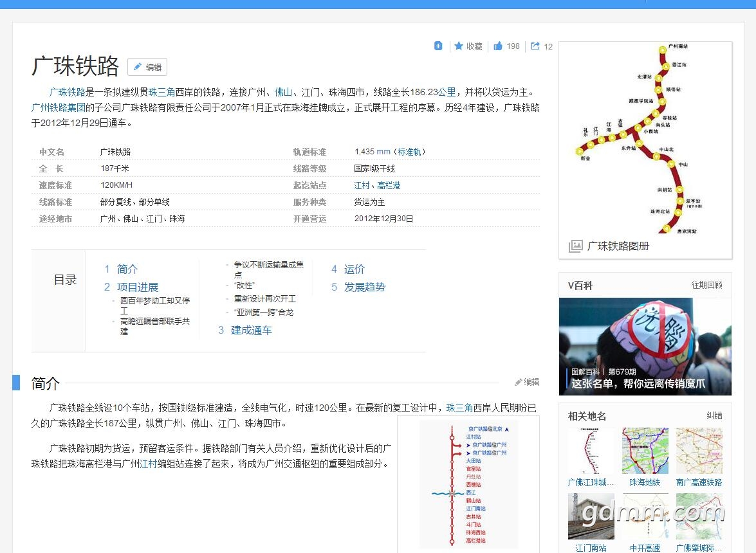Go to 2 项目进展 in the contents
This screenshot has height=553, width=756.
[x=131, y=287]
